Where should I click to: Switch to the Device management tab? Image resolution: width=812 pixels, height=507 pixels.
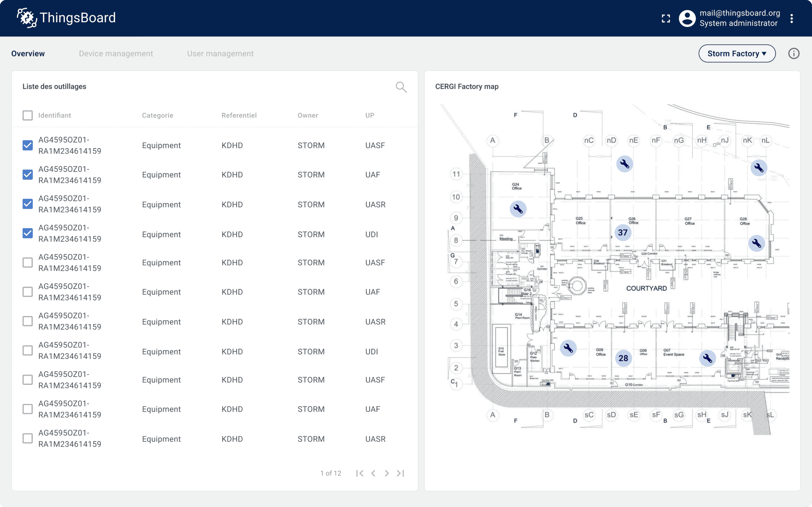[x=116, y=53]
